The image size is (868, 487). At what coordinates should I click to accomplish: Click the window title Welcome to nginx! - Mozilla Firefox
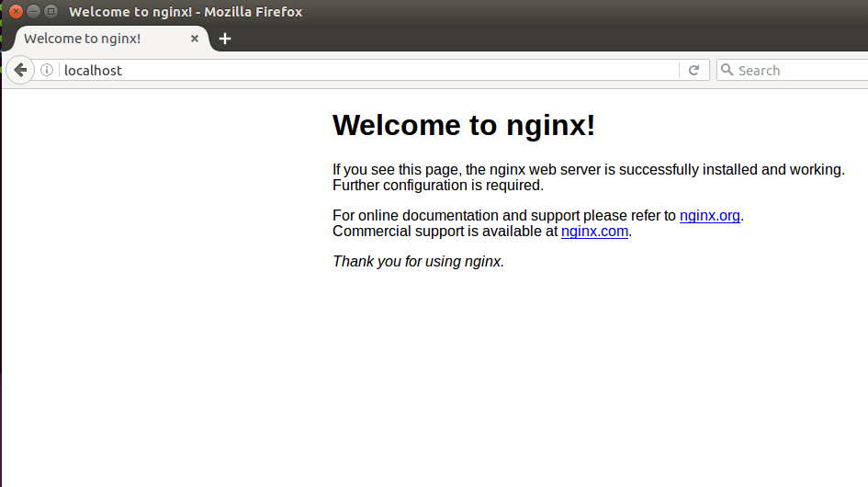pos(186,12)
